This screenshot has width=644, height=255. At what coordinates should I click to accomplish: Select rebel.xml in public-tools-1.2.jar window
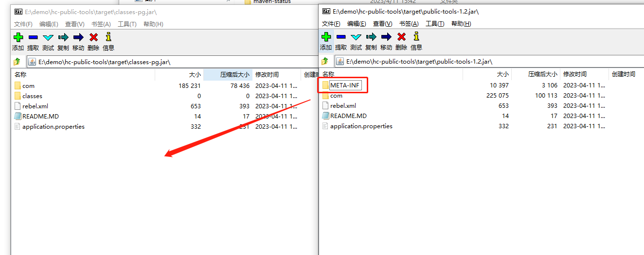point(343,106)
